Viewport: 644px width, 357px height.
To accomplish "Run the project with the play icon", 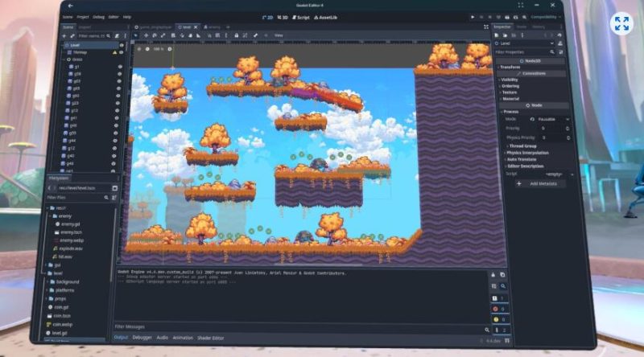I will (x=473, y=17).
